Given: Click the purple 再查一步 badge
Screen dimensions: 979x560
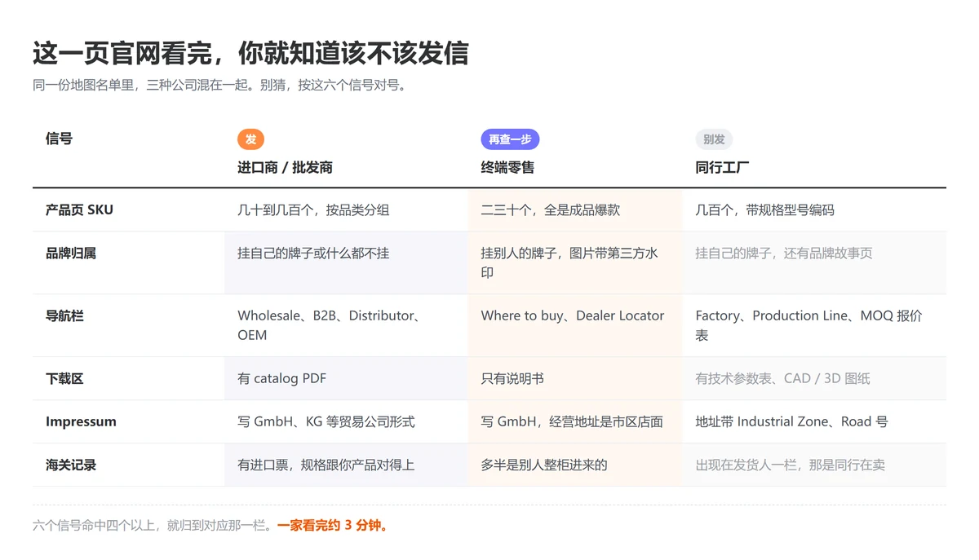Looking at the screenshot, I should (510, 139).
